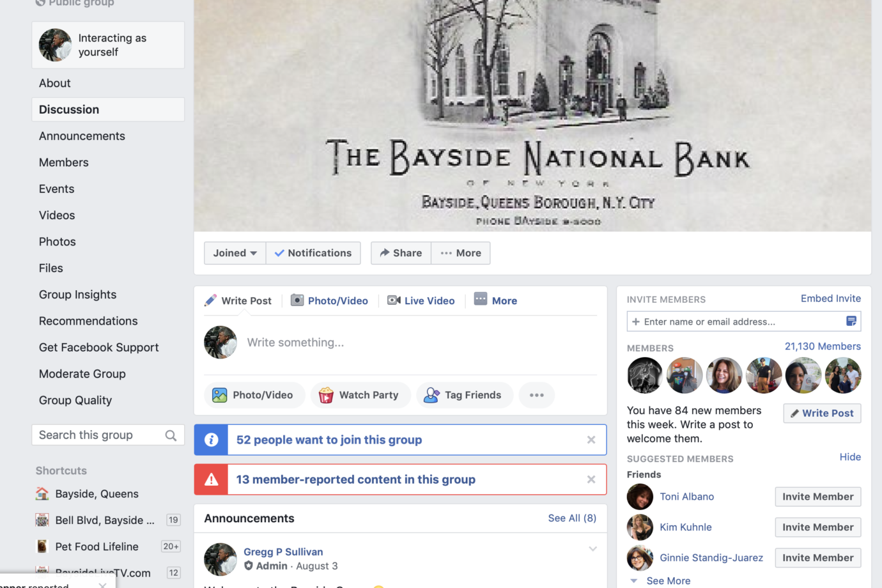This screenshot has height=588, width=882.
Task: Click the camera icon in the Photo/Video tab
Action: tap(297, 300)
